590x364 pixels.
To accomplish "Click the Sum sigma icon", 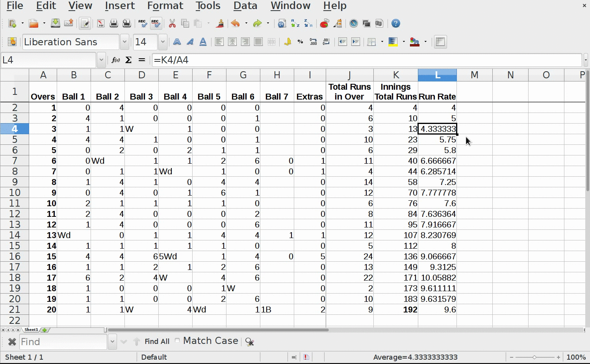I will click(128, 60).
